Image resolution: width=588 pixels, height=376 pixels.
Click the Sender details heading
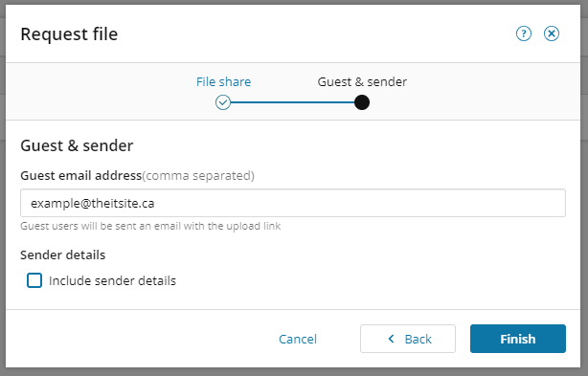62,254
